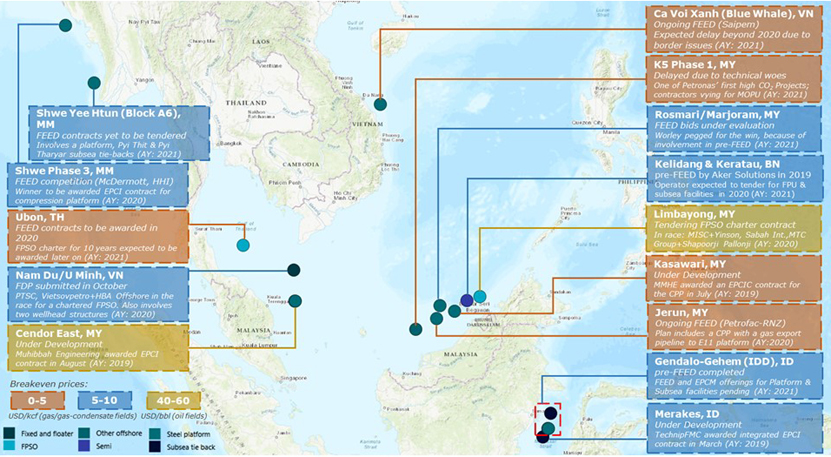Image resolution: width=831 pixels, height=457 pixels.
Task: Select the FPSO legend icon
Action: click(x=9, y=446)
